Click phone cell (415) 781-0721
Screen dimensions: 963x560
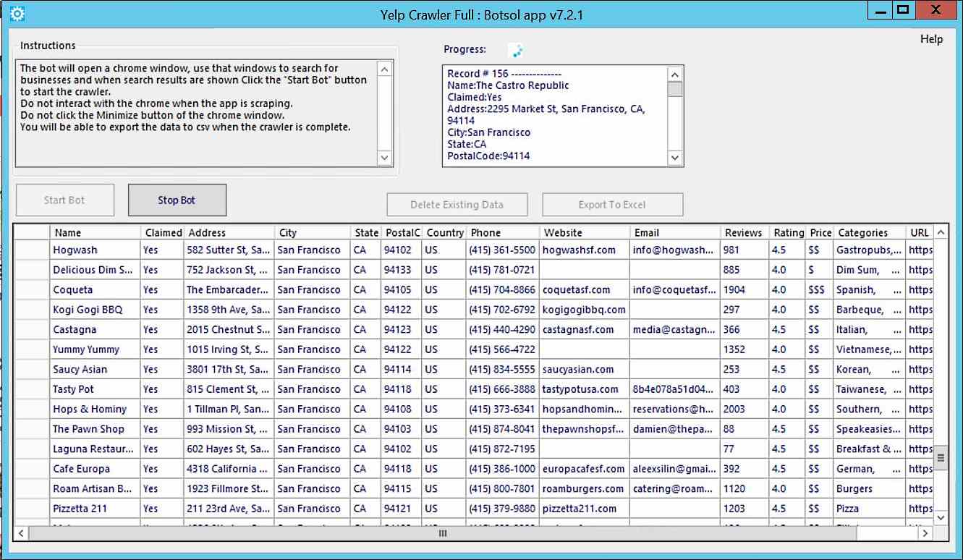coord(503,270)
